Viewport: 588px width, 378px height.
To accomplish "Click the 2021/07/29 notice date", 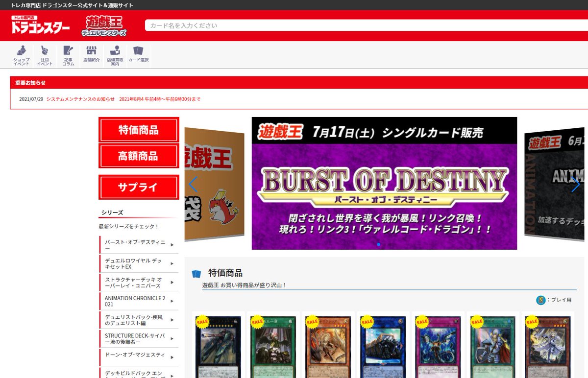I will point(31,99).
